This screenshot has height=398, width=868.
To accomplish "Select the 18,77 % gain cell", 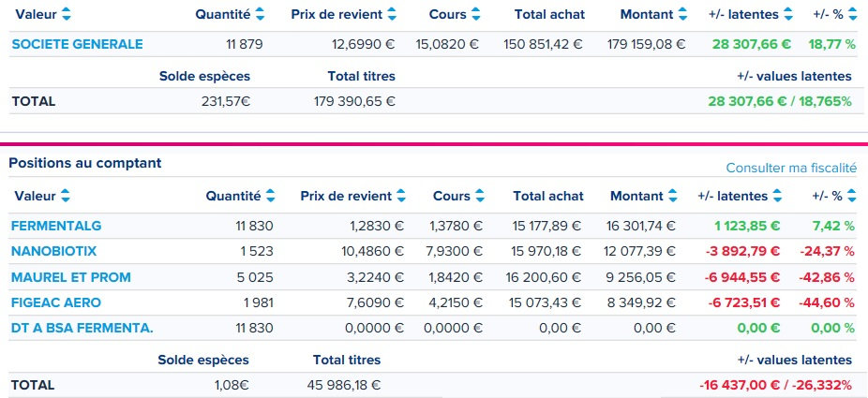I will pos(832,44).
